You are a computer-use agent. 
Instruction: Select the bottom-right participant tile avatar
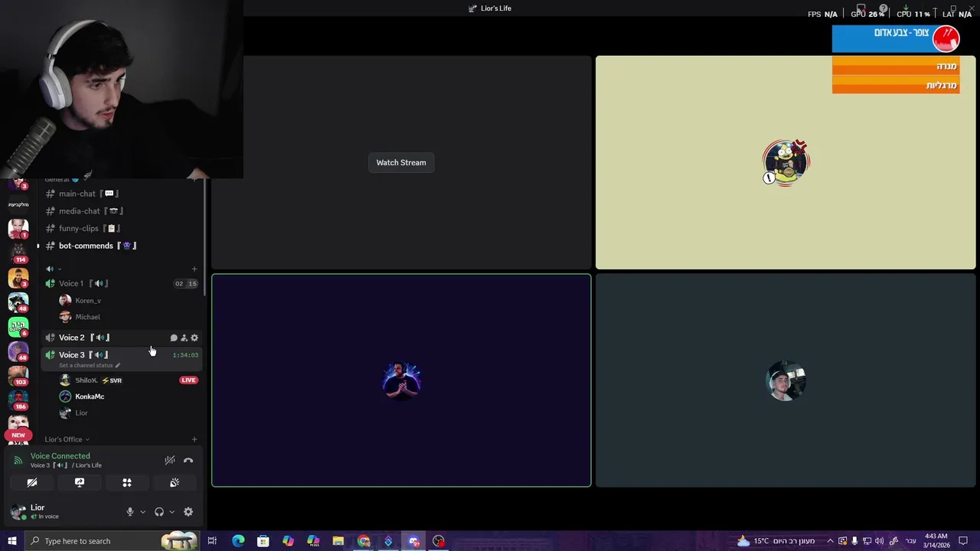[786, 380]
